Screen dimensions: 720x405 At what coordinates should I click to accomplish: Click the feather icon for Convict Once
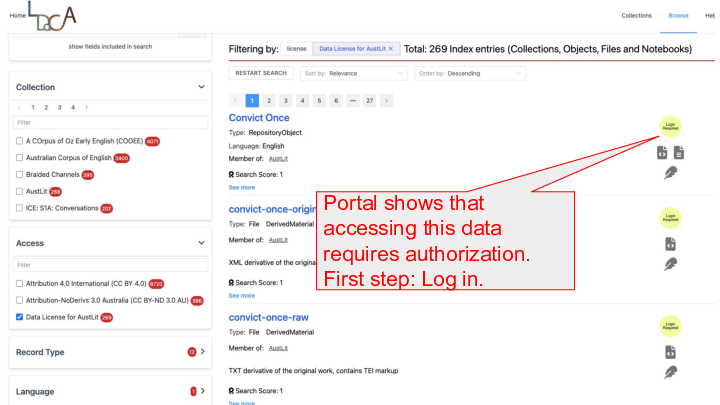pos(670,173)
